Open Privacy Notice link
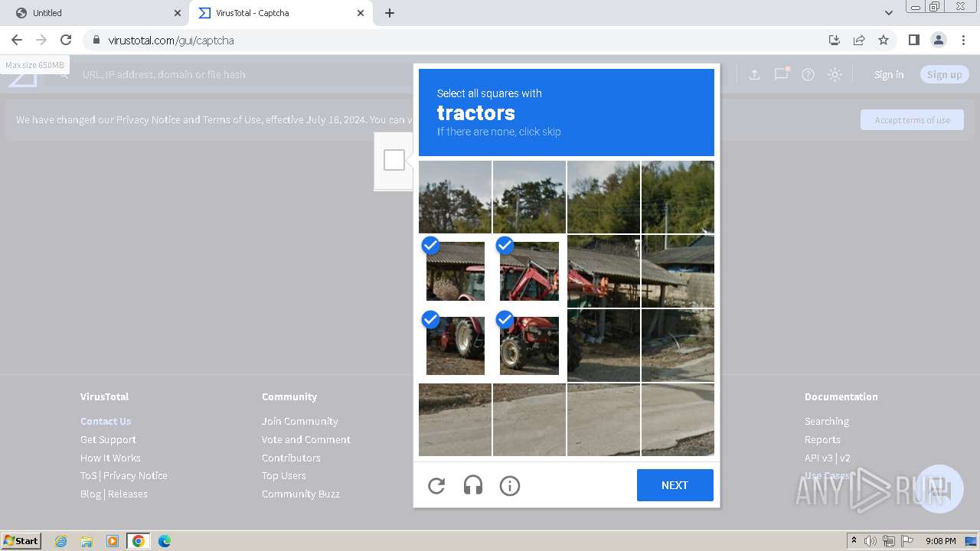Viewport: 980px width, 551px height. 136,475
